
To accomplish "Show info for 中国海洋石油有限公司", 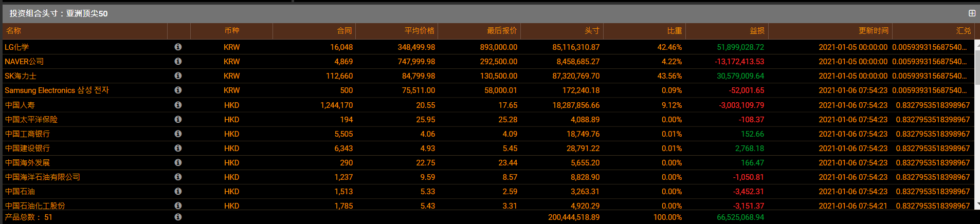I will pyautogui.click(x=178, y=177).
